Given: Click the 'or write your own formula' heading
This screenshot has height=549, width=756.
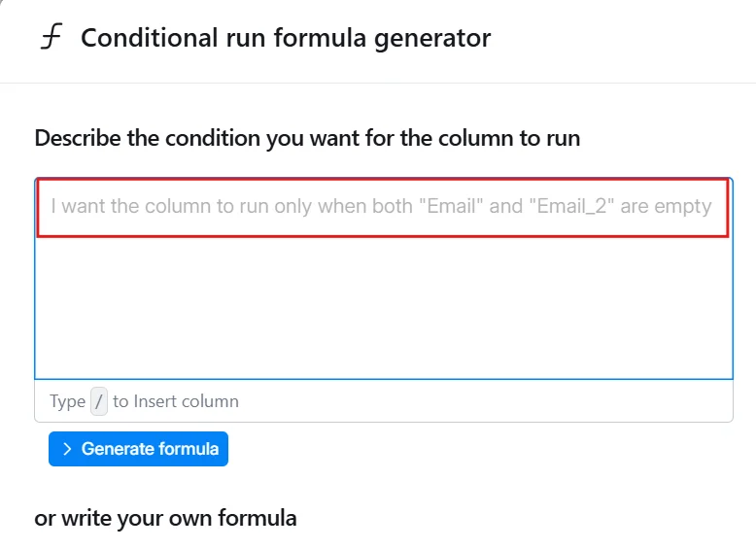Looking at the screenshot, I should click(165, 518).
